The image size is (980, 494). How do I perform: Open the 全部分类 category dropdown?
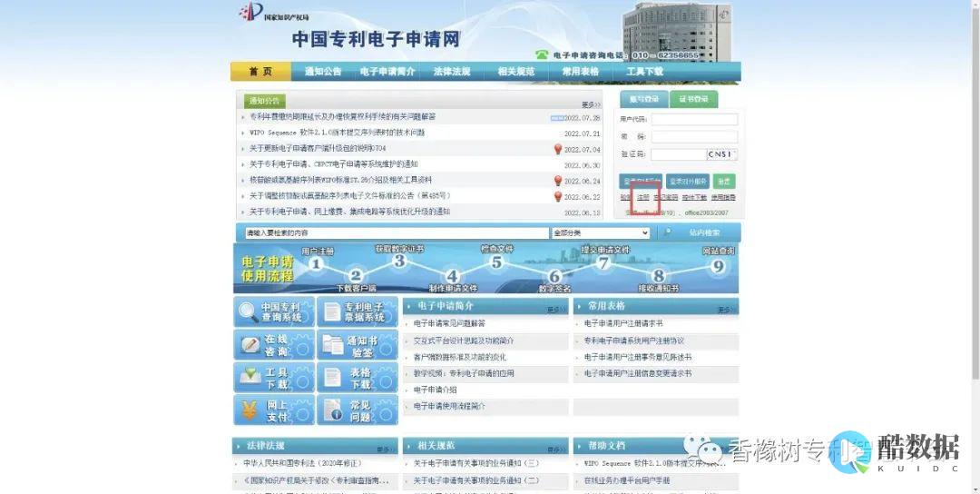600,232
